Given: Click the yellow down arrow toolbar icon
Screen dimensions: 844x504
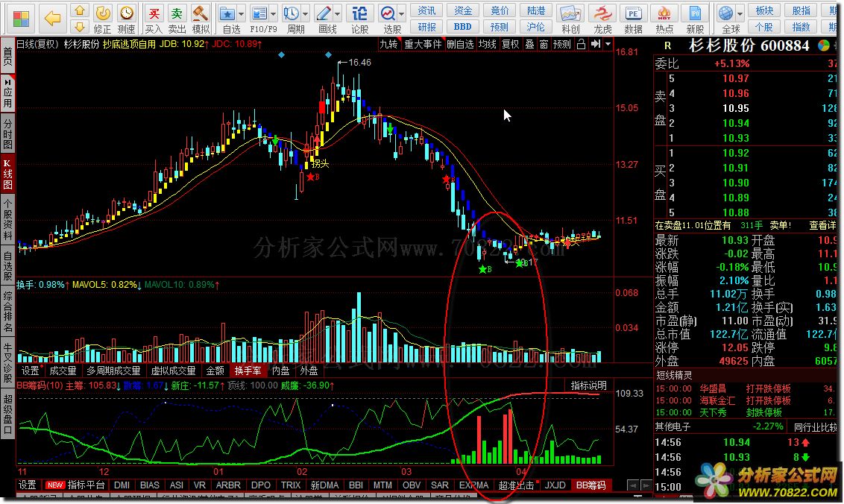Looking at the screenshot, I should coord(81,26).
